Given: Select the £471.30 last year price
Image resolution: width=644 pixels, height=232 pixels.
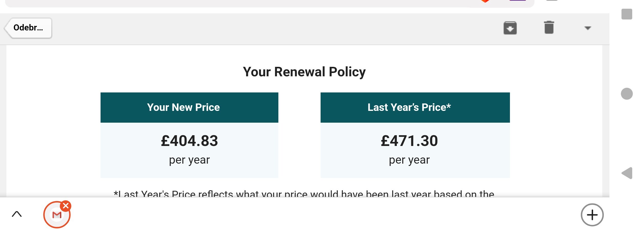Looking at the screenshot, I should point(409,141).
